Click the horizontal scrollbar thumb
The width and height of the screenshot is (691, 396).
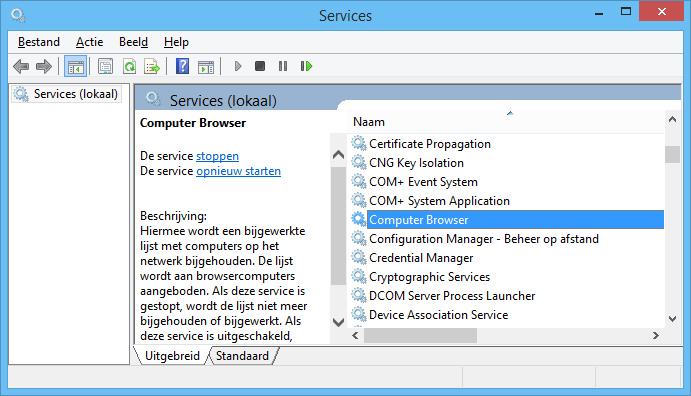tap(420, 335)
